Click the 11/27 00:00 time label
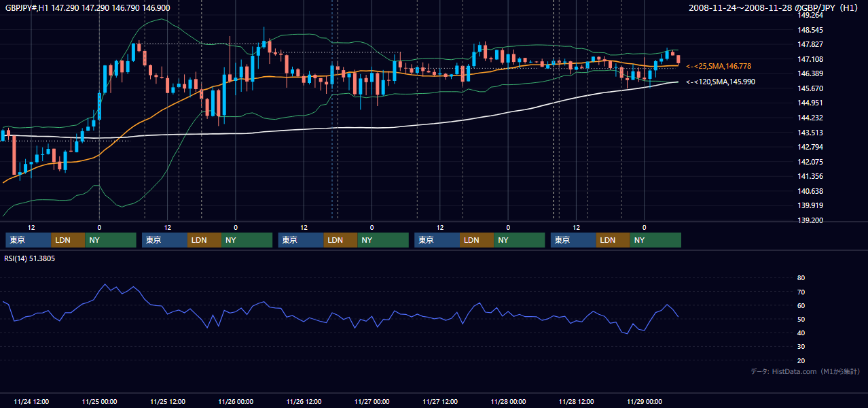Screen dimensions: 868x408 click(372, 401)
